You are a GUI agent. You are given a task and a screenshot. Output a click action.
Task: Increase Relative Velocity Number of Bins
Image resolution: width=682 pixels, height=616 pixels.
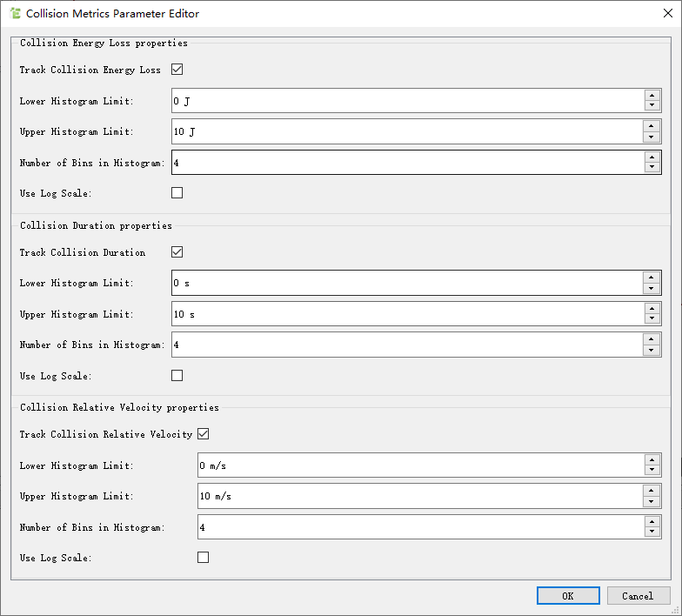[x=652, y=522]
